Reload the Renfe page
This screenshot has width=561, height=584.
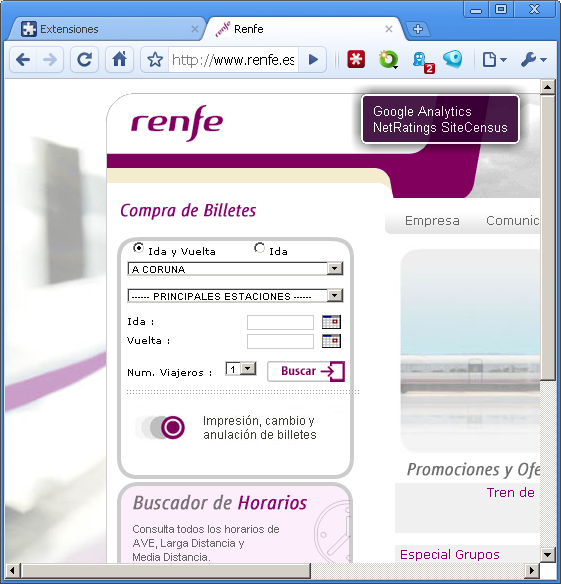[x=85, y=60]
